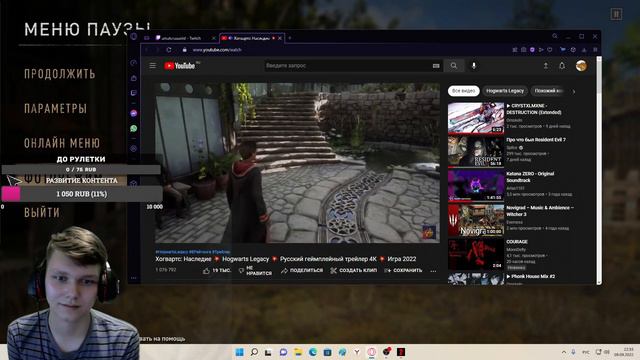Click ПОДЕЛИТЬСЯ share button
The height and width of the screenshot is (360, 640).
302,271
